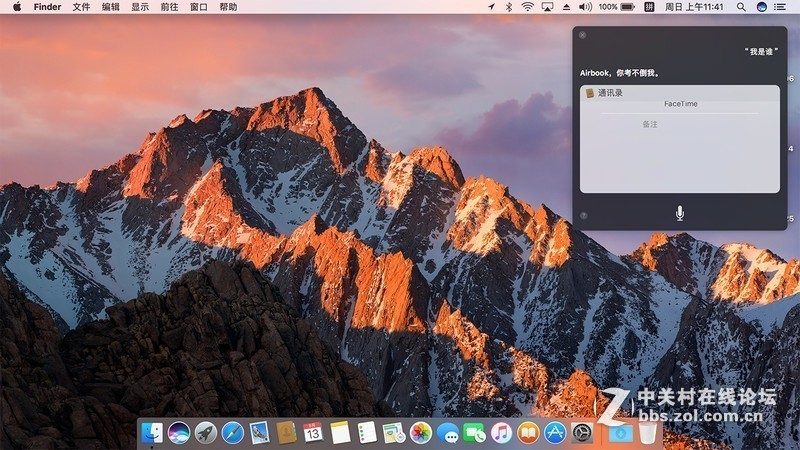Open FaceTime app in Dock
This screenshot has width=800, height=450.
(474, 433)
